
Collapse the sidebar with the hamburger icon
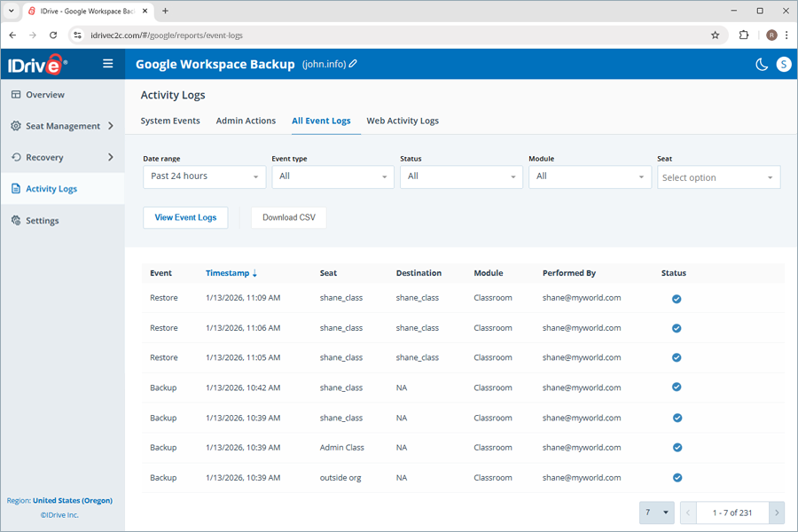point(106,63)
